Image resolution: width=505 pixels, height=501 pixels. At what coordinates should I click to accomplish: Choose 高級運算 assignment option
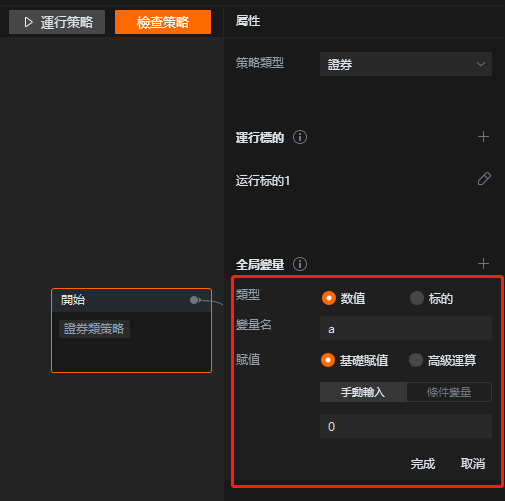coord(416,360)
